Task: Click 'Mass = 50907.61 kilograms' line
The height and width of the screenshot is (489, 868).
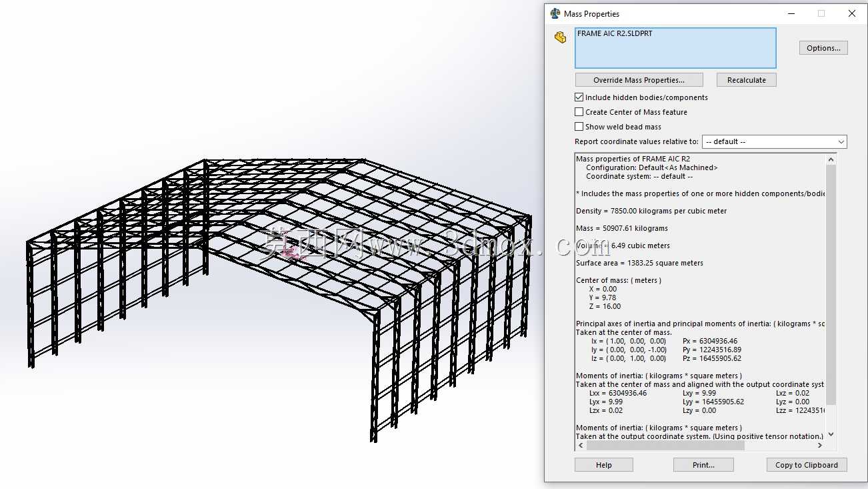Action: [621, 228]
